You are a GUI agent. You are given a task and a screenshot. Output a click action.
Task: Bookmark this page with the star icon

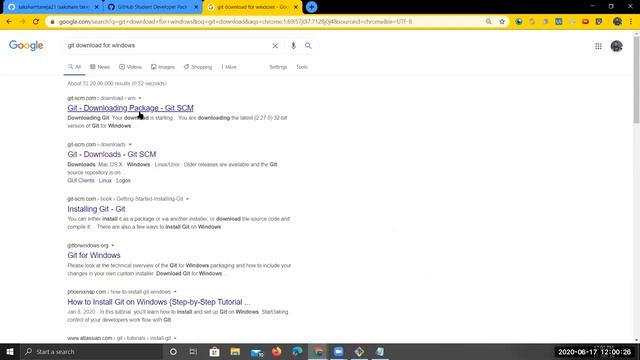pyautogui.click(x=502, y=22)
